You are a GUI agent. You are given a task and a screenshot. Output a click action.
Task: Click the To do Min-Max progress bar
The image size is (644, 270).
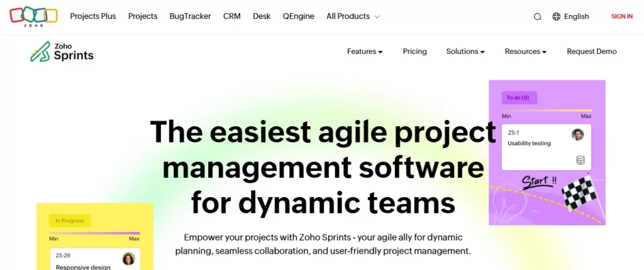coord(547,111)
